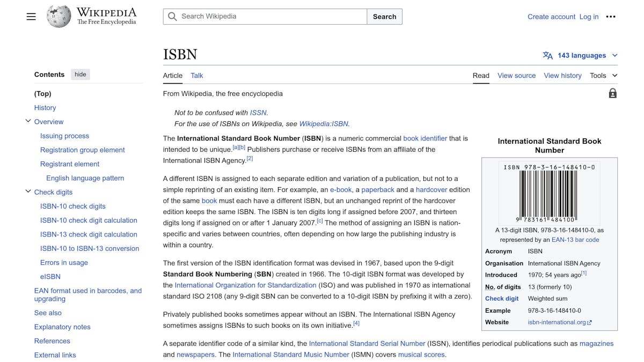
Task: Open the View history tab
Action: tap(562, 76)
